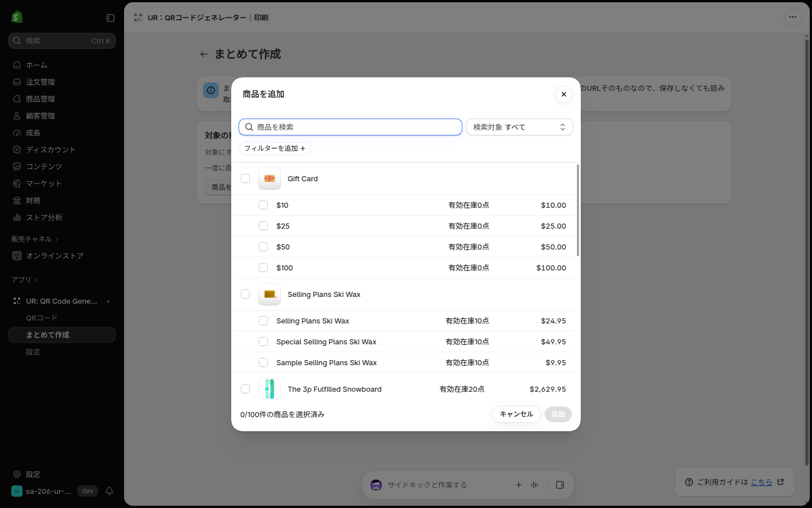The height and width of the screenshot is (508, 812).
Task: Click the マーケット market icon
Action: click(17, 183)
